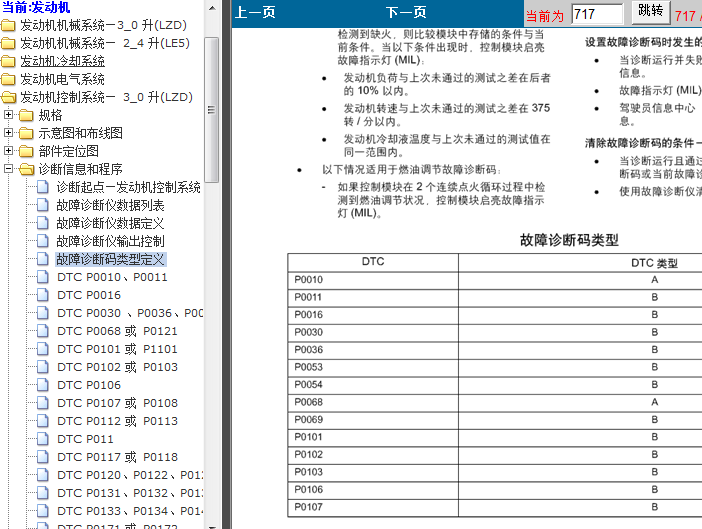Collapse the 诊断信息和程序 tree node
The height and width of the screenshot is (529, 702).
click(8, 169)
